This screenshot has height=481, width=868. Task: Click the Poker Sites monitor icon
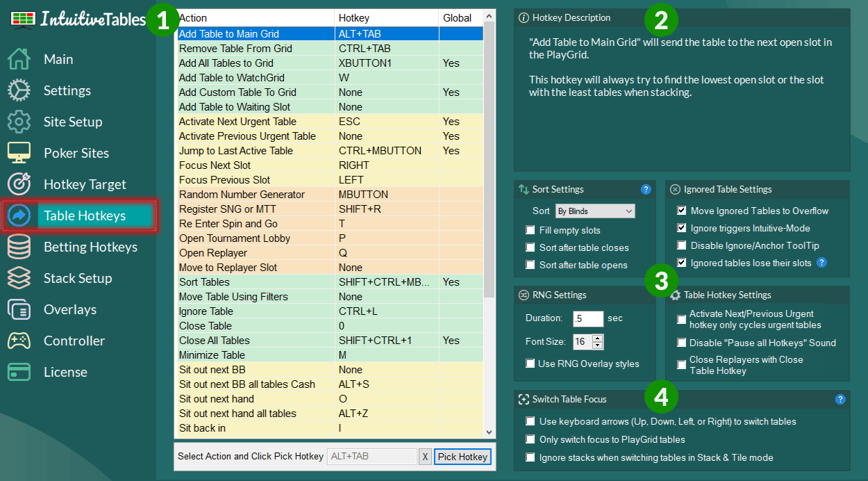19,153
